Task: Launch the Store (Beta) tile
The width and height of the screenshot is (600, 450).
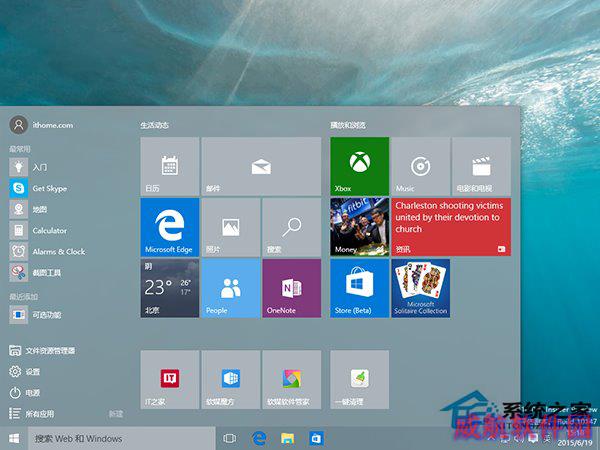Action: 360,288
